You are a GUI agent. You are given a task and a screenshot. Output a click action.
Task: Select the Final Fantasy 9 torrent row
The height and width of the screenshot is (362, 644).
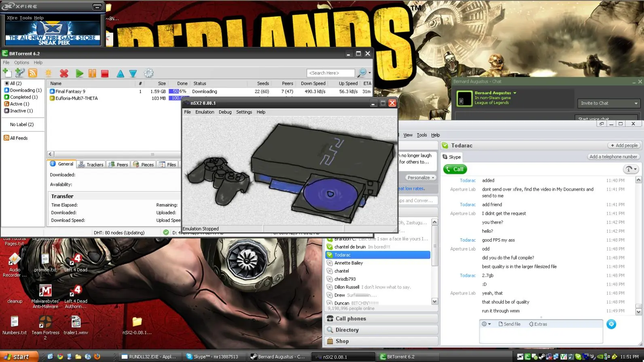pos(210,91)
